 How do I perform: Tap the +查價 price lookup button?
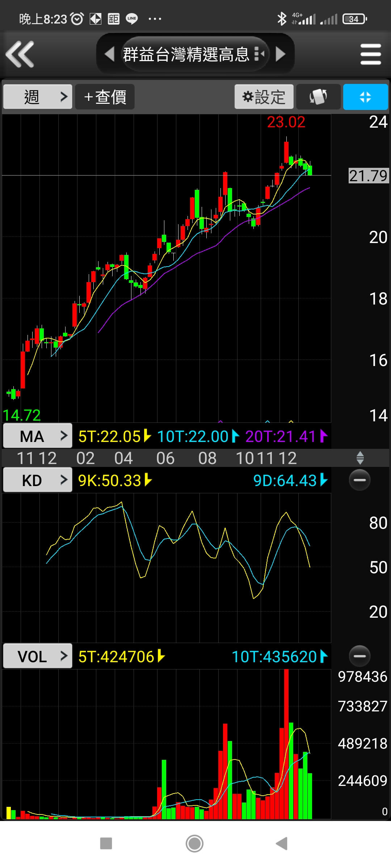(105, 97)
